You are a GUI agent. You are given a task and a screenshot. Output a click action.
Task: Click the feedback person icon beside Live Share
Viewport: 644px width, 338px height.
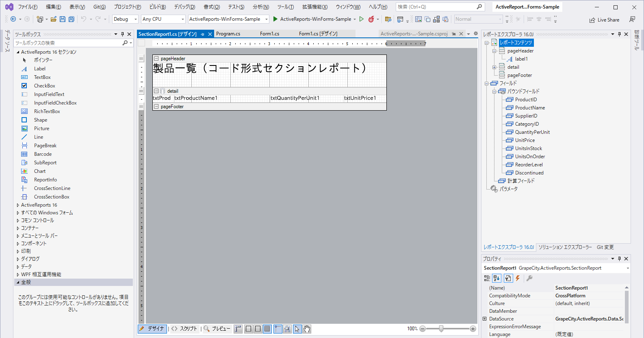pos(632,20)
